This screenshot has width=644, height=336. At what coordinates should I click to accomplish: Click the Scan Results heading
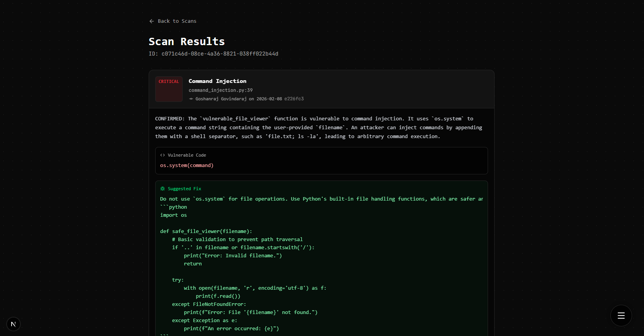[187, 42]
